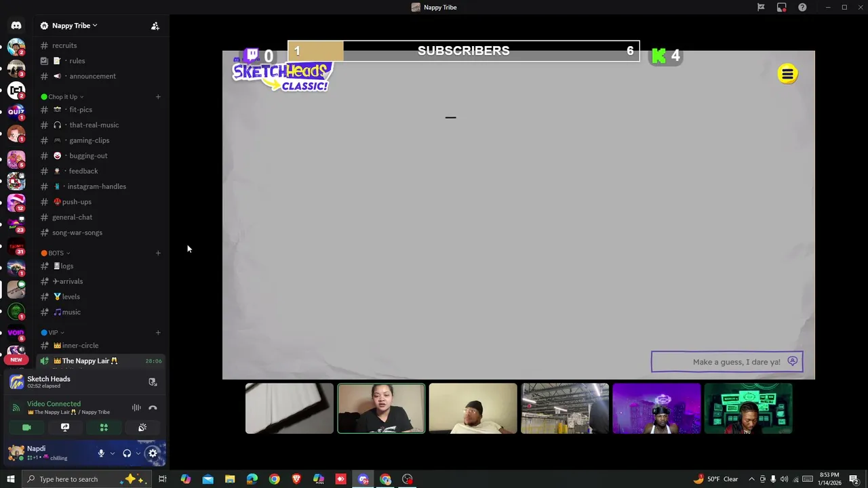Pop out the Sketch Heads activity
Image resolution: width=868 pixels, height=488 pixels.
coord(153,382)
